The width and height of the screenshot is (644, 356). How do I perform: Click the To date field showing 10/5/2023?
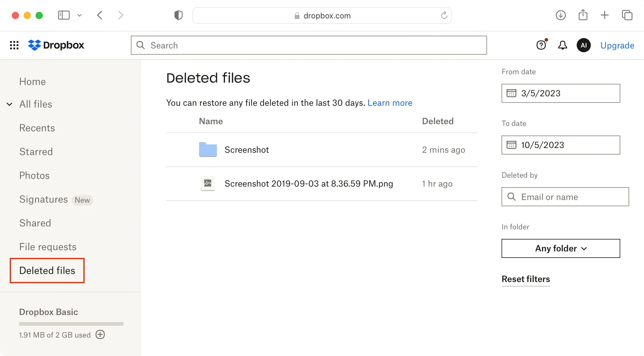(x=560, y=145)
